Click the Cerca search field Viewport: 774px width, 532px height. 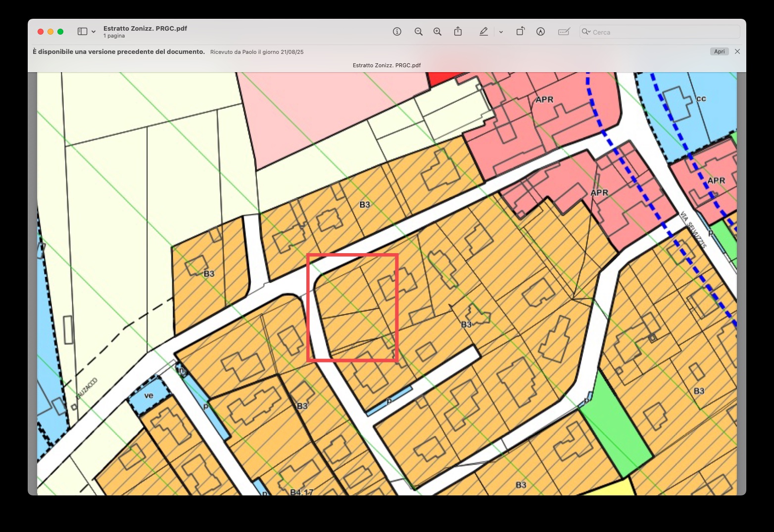click(663, 32)
